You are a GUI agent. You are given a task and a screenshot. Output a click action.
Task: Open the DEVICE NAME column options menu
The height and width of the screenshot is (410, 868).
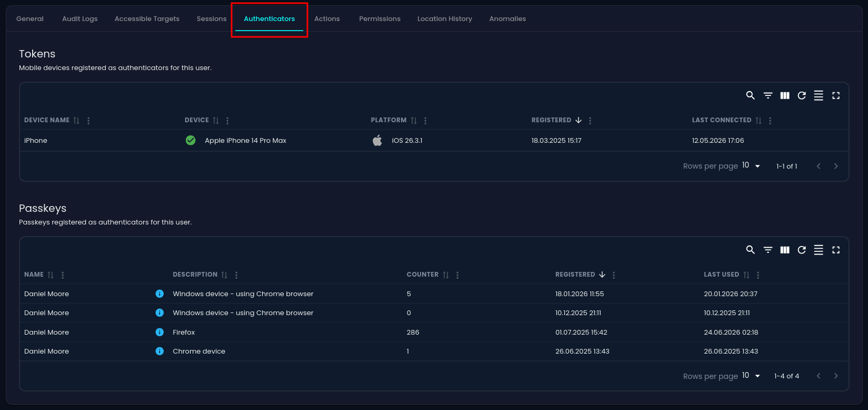[x=88, y=121]
